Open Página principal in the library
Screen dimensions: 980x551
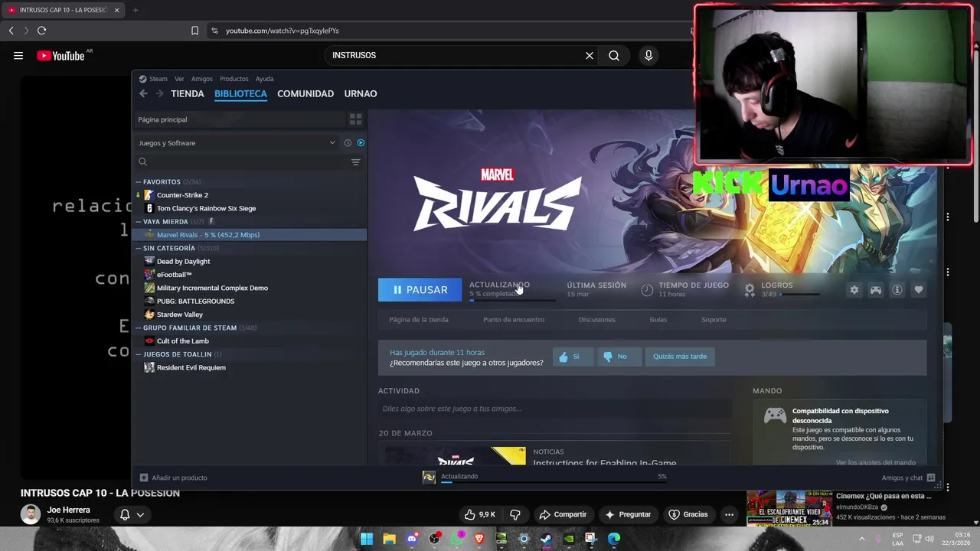(240, 119)
